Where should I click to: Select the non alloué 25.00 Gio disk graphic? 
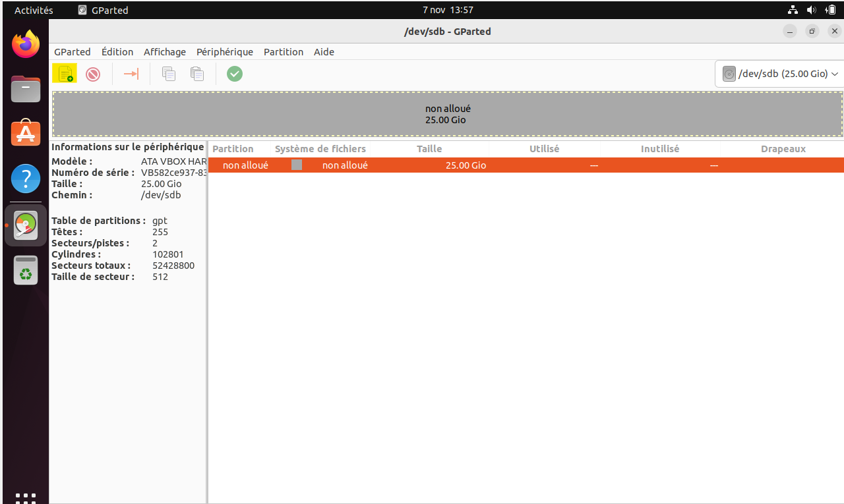[x=448, y=114]
